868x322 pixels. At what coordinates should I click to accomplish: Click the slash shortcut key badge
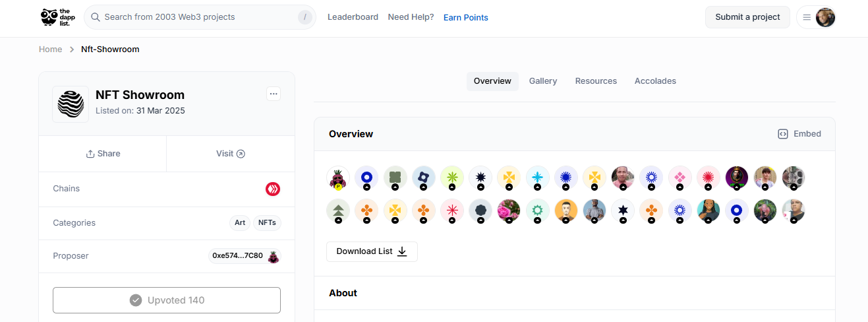(304, 17)
